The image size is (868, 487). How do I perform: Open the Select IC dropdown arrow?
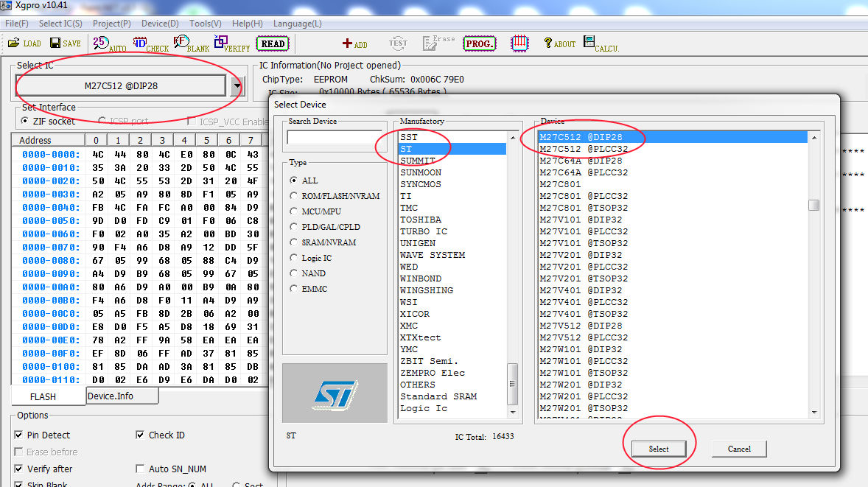[x=237, y=85]
